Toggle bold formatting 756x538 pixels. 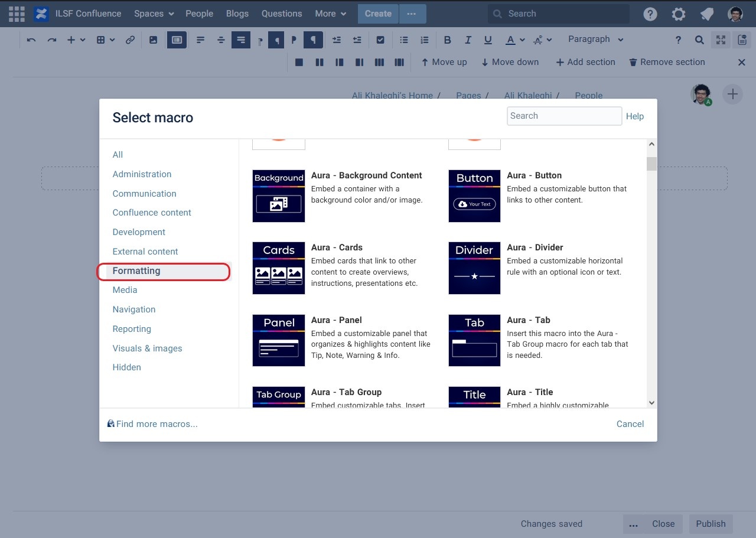tap(448, 40)
